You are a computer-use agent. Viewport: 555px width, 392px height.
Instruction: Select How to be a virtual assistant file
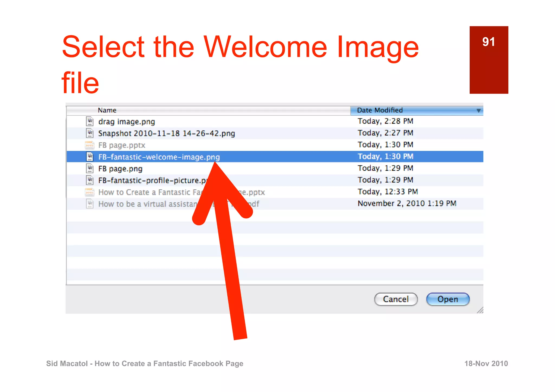pyautogui.click(x=179, y=204)
